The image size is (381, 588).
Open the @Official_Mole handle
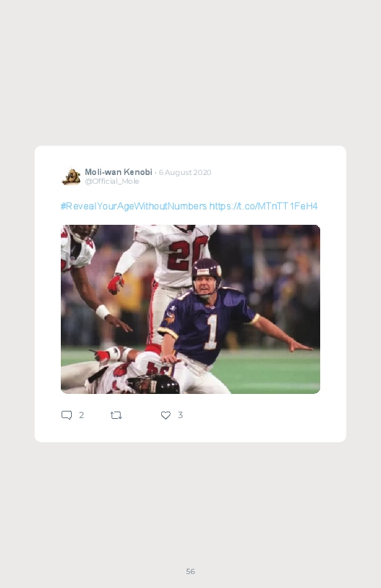(x=112, y=181)
